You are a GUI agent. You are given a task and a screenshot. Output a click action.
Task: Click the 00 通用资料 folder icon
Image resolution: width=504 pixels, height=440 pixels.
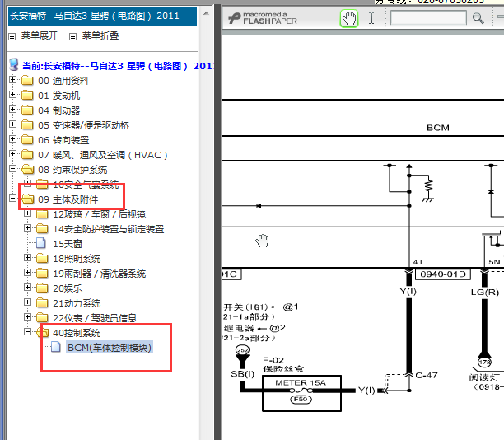tap(27, 80)
